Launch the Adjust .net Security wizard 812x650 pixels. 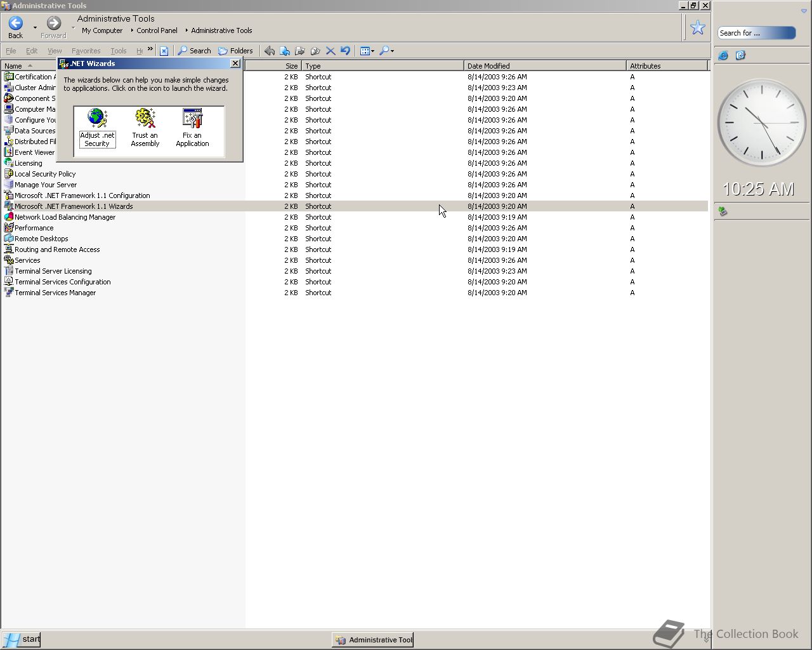coord(97,128)
